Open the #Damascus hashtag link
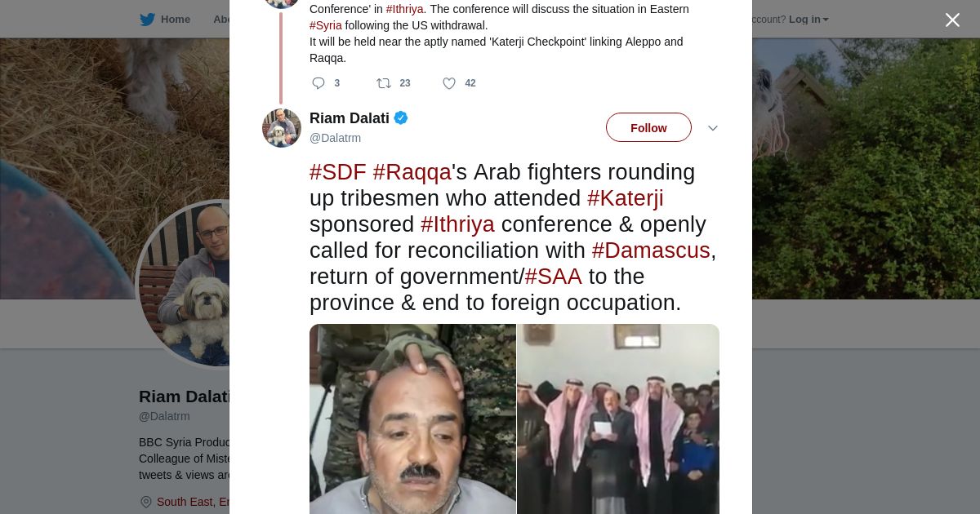Viewport: 980px width, 514px height. click(651, 250)
